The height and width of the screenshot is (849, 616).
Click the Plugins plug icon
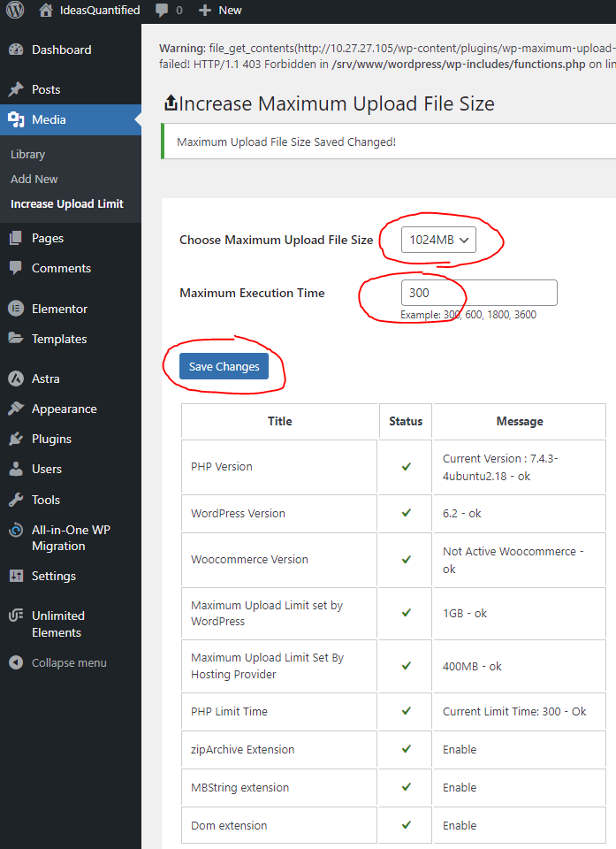point(16,439)
